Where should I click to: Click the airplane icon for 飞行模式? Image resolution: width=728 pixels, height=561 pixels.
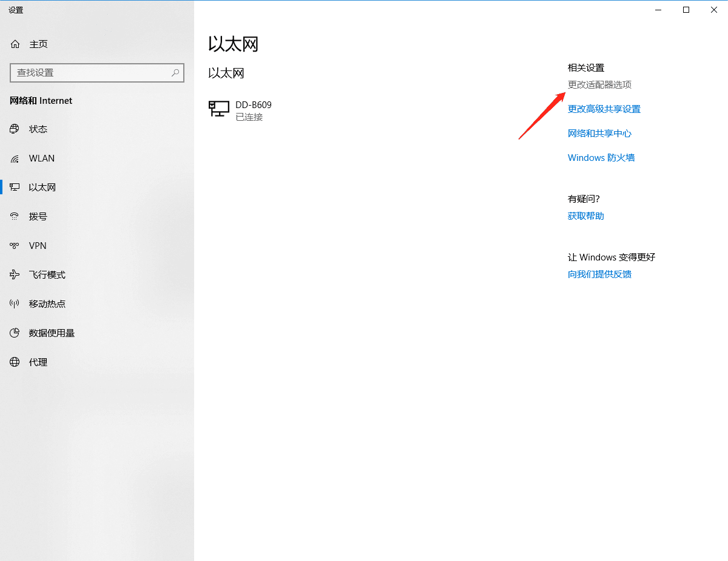tap(15, 275)
